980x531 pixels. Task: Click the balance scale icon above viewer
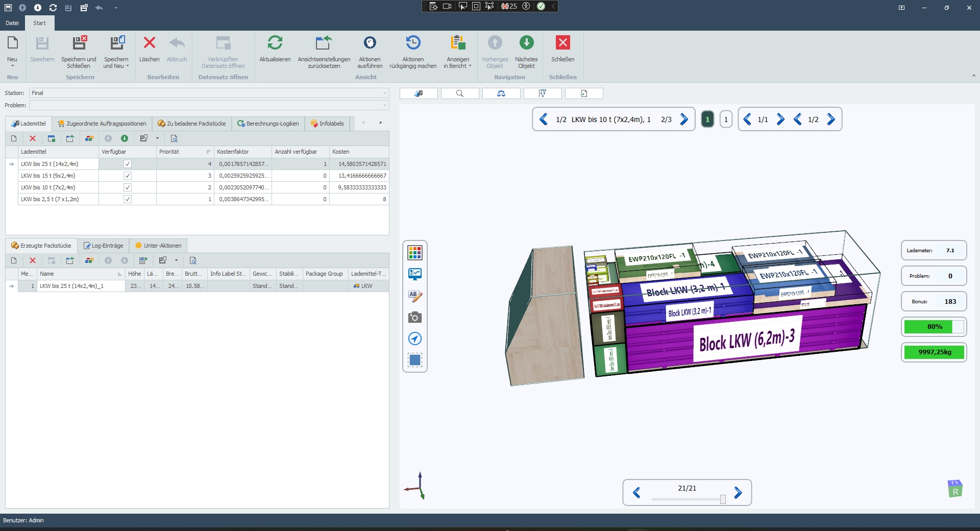pos(501,93)
